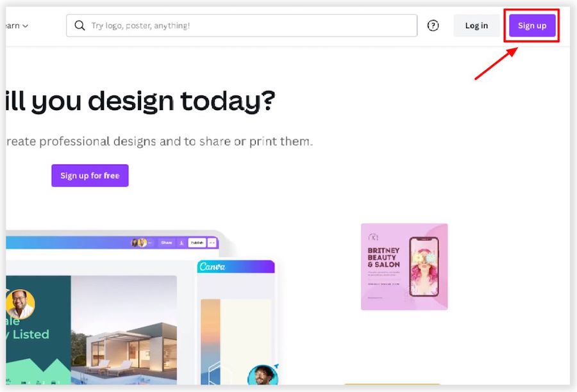Open the help question mark icon
Screen dimensions: 577x392
tap(433, 26)
